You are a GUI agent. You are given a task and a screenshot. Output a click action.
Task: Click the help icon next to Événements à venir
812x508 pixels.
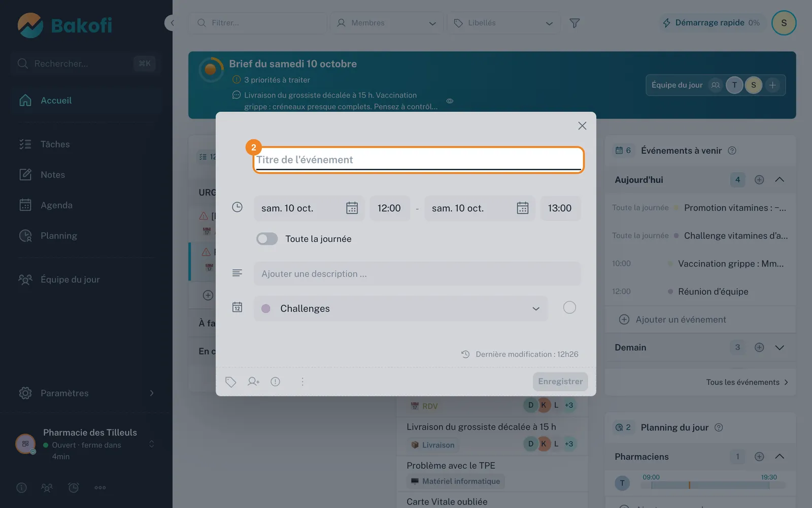[x=732, y=150]
